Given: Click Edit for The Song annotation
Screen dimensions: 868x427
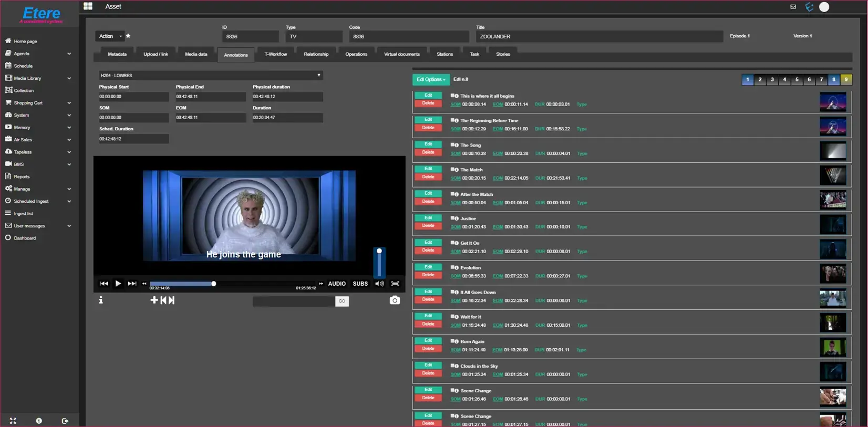Looking at the screenshot, I should click(x=428, y=144).
